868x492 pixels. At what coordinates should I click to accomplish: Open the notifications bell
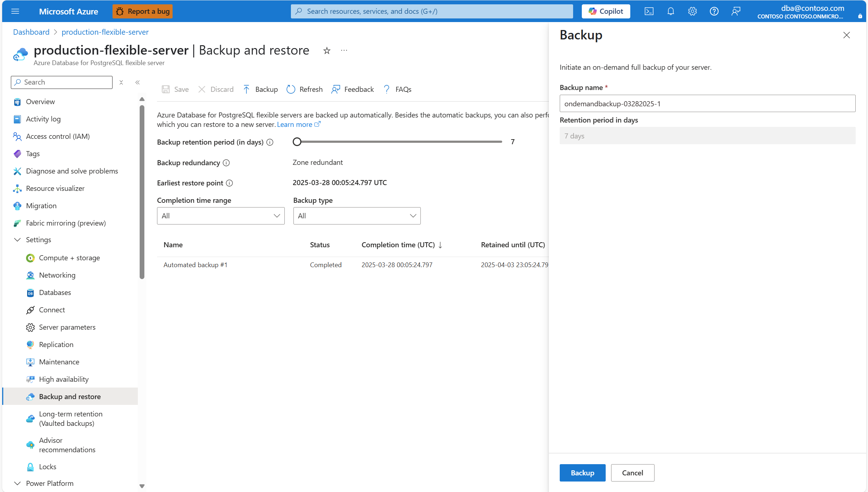click(x=670, y=11)
